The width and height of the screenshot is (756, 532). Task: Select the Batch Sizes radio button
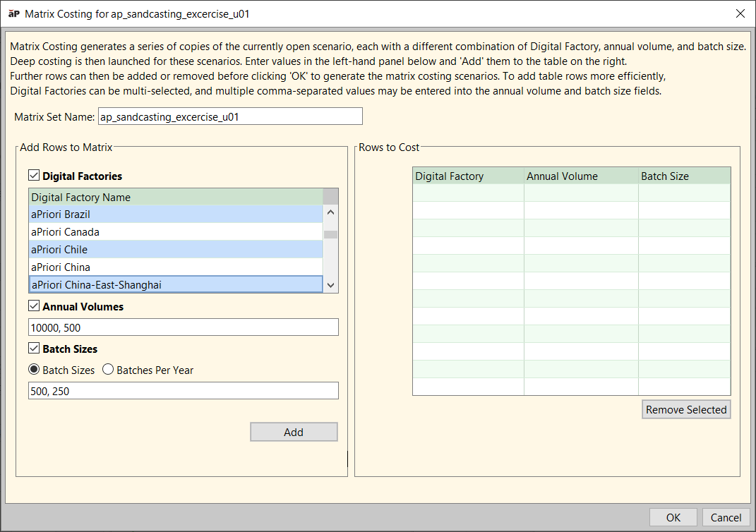coord(33,370)
